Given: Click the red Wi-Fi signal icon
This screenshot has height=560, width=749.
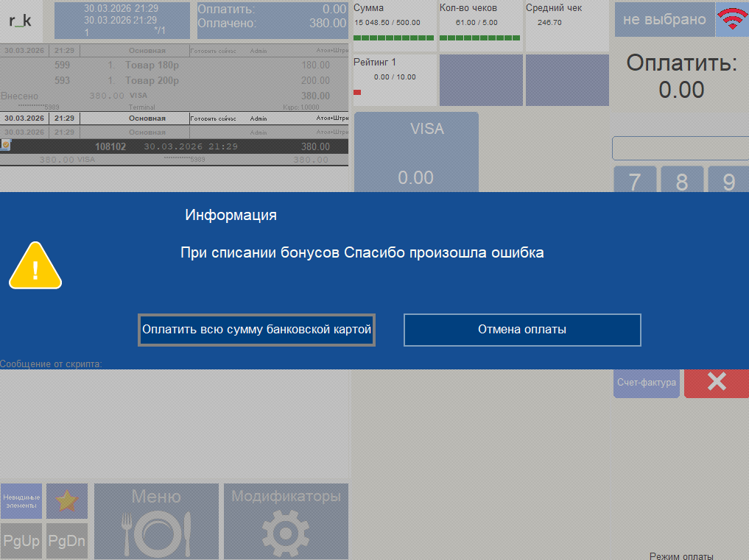Looking at the screenshot, I should 731,19.
